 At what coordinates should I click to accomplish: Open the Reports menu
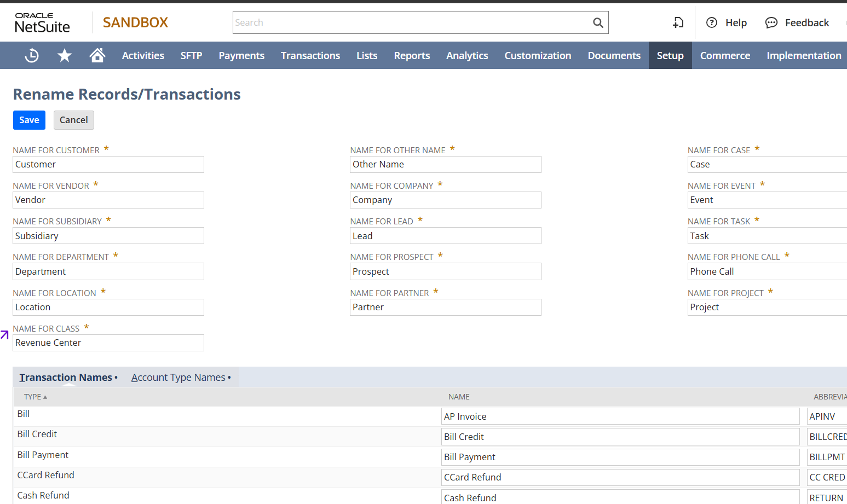(412, 55)
